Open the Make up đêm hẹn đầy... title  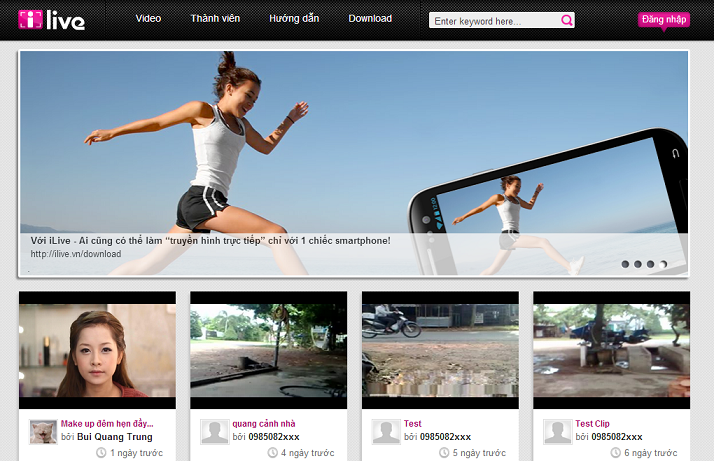(107, 424)
